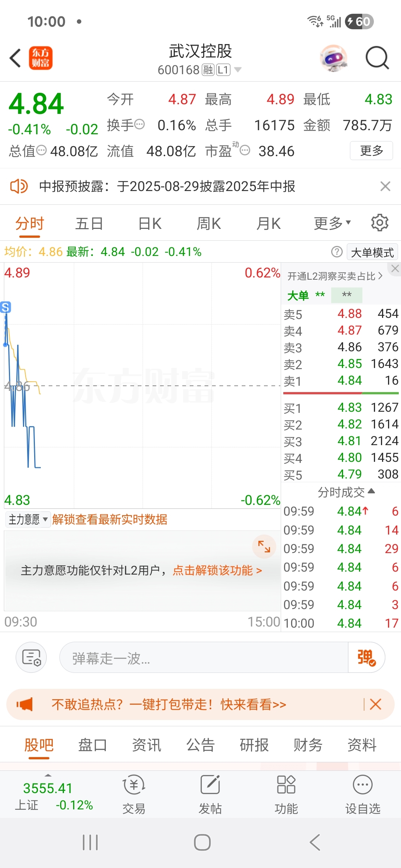This screenshot has height=868, width=401.
Task: Select the 财务 tab
Action: 308,745
